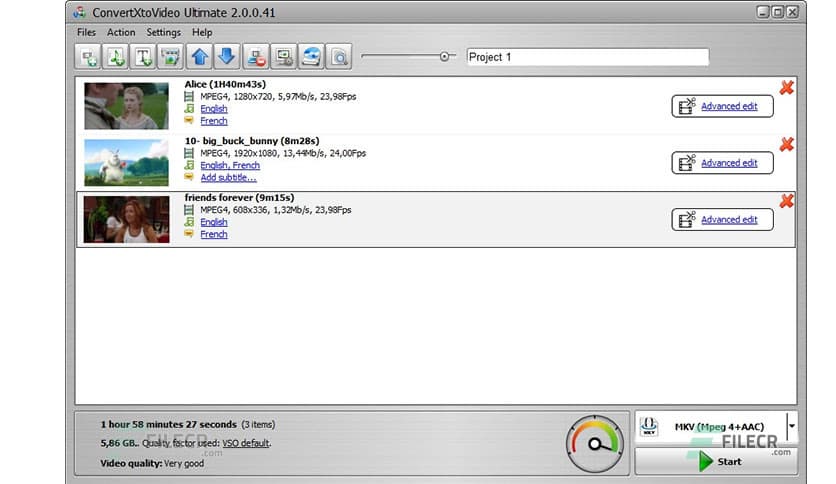
Task: Click the VSO default quality link
Action: pos(246,443)
